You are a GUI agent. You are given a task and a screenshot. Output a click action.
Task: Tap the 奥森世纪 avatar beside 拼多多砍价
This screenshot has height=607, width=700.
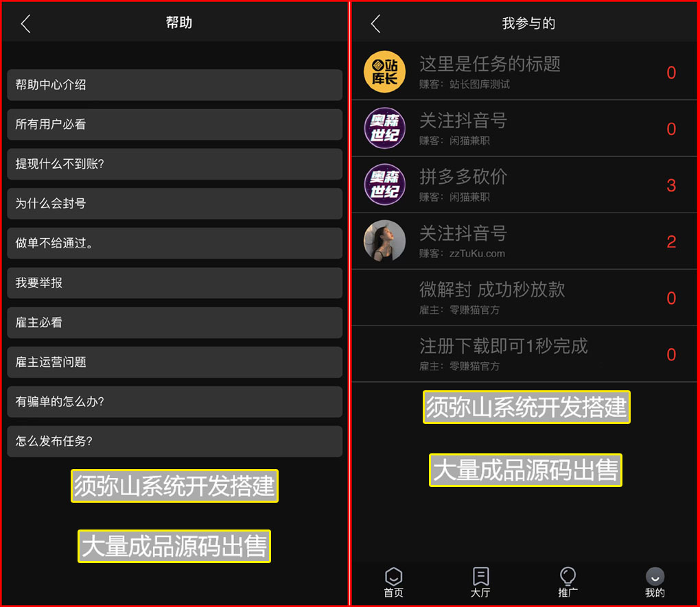pyautogui.click(x=384, y=185)
